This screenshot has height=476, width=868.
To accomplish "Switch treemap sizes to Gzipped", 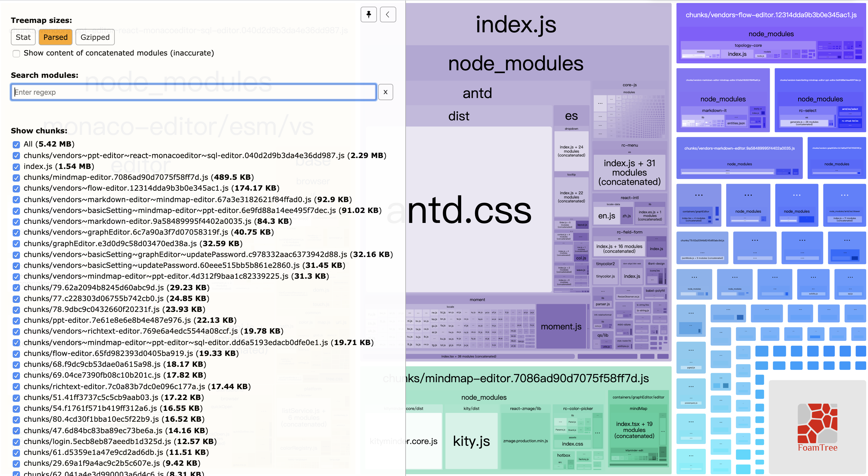I will pos(95,37).
